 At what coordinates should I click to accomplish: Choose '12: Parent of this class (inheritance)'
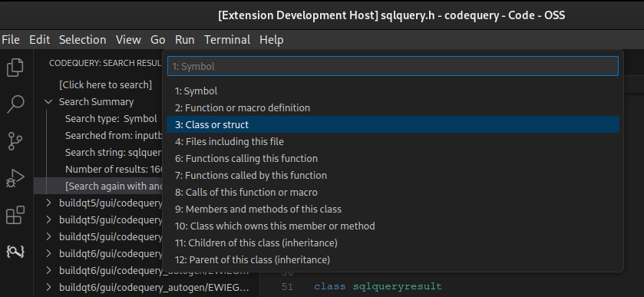coord(393,259)
